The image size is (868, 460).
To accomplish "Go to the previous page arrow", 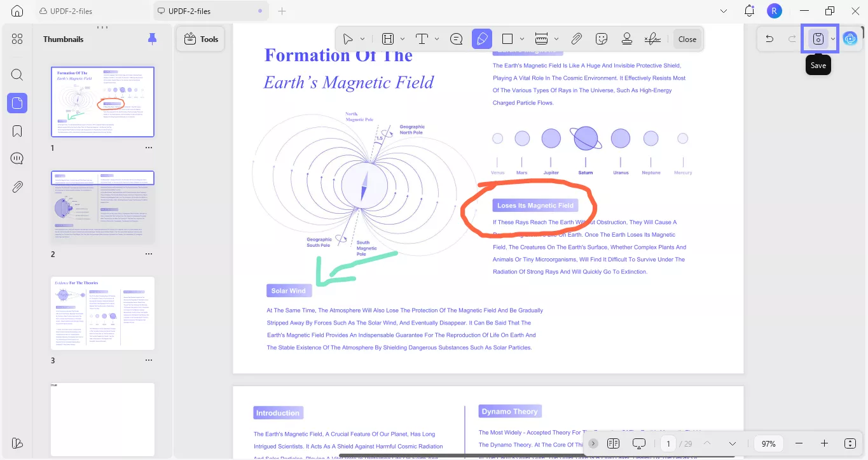I will coord(706,443).
